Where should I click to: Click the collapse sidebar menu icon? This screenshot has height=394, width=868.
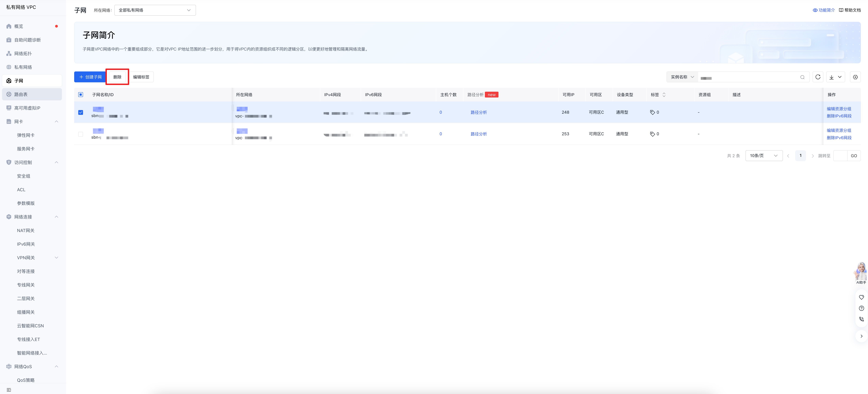click(9, 390)
